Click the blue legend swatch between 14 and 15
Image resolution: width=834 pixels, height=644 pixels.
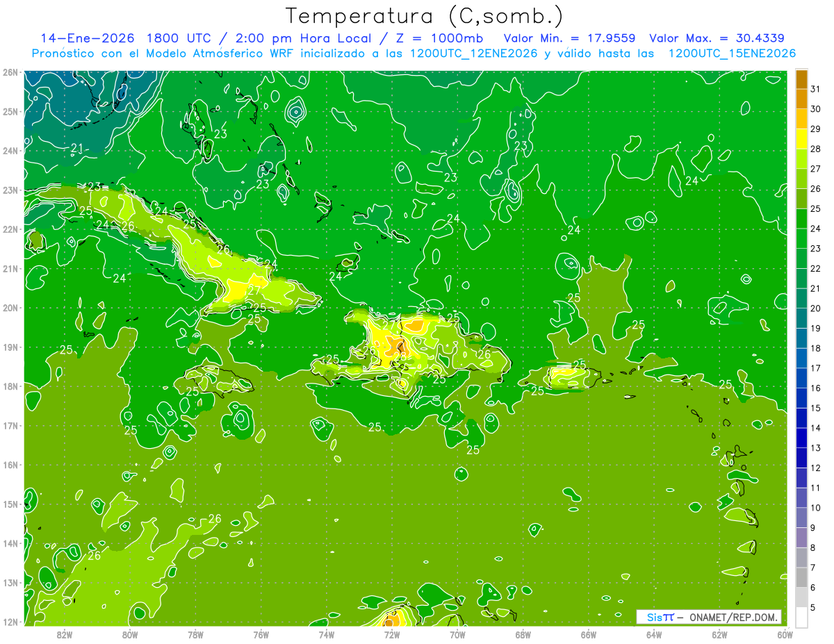(801, 418)
